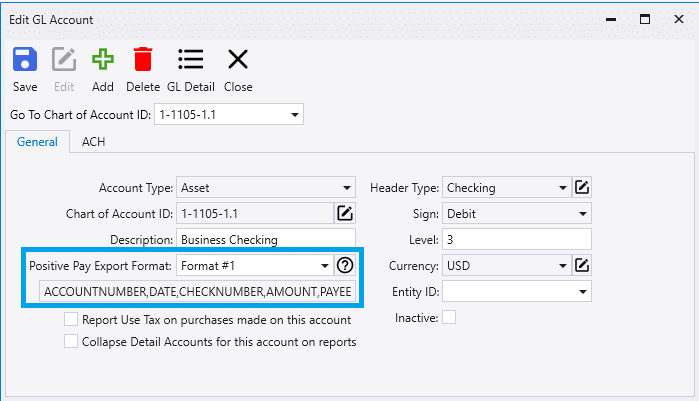
Task: Click the Description text field
Action: pyautogui.click(x=266, y=239)
